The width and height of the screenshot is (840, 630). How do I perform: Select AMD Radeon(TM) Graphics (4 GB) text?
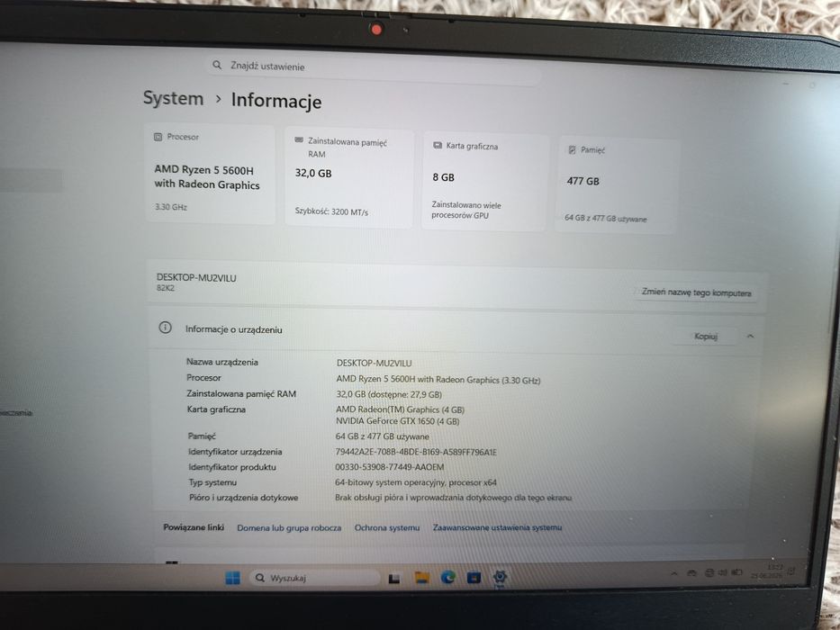(400, 409)
